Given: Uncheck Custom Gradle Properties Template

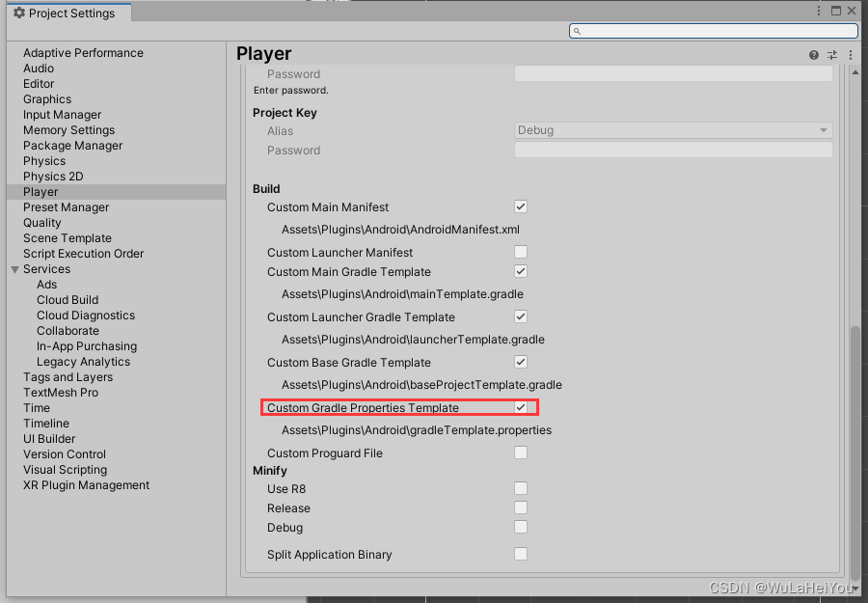Looking at the screenshot, I should pyautogui.click(x=520, y=407).
